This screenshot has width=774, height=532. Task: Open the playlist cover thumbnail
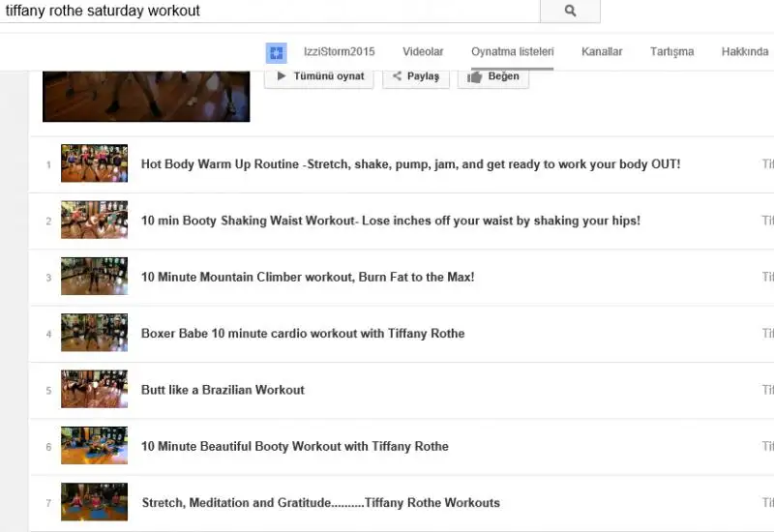pyautogui.click(x=146, y=95)
